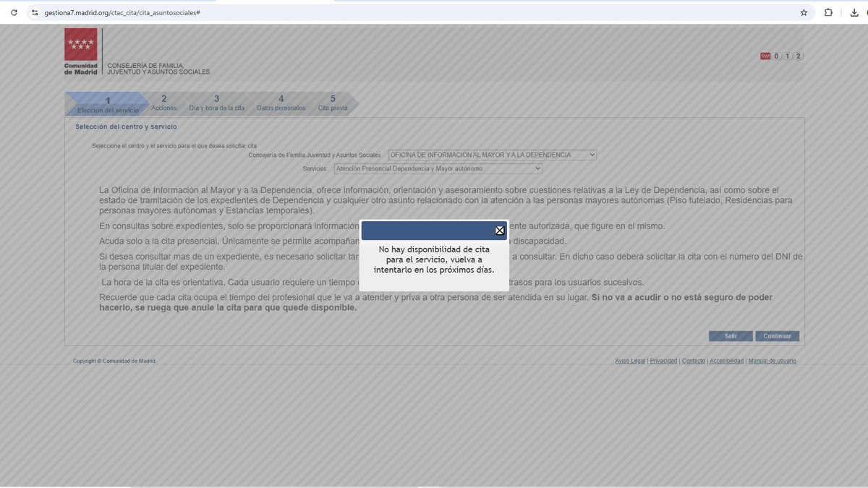Click the Comunidad de Madrid logo
The image size is (868, 488).
click(81, 52)
